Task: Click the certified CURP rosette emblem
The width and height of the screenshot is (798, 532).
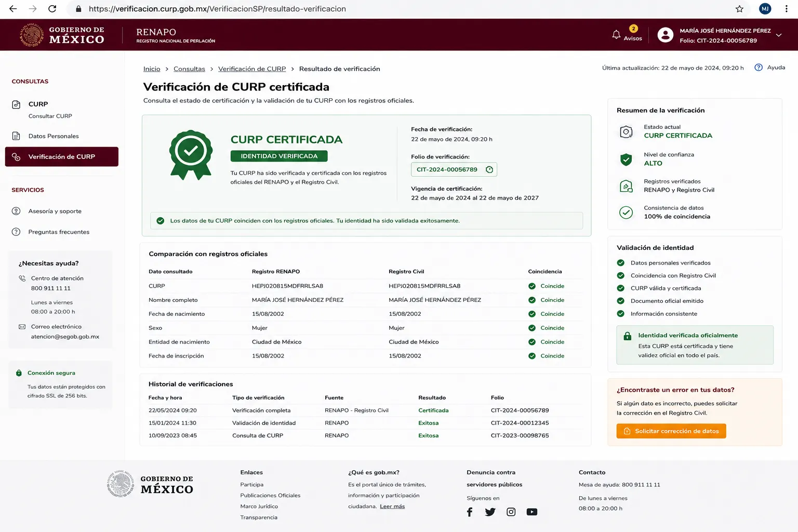Action: [x=191, y=155]
